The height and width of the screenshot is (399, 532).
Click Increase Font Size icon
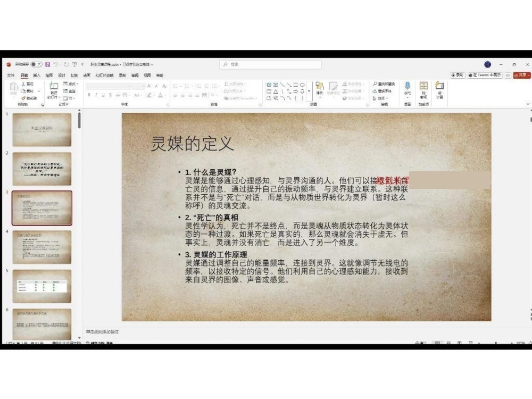tap(149, 86)
